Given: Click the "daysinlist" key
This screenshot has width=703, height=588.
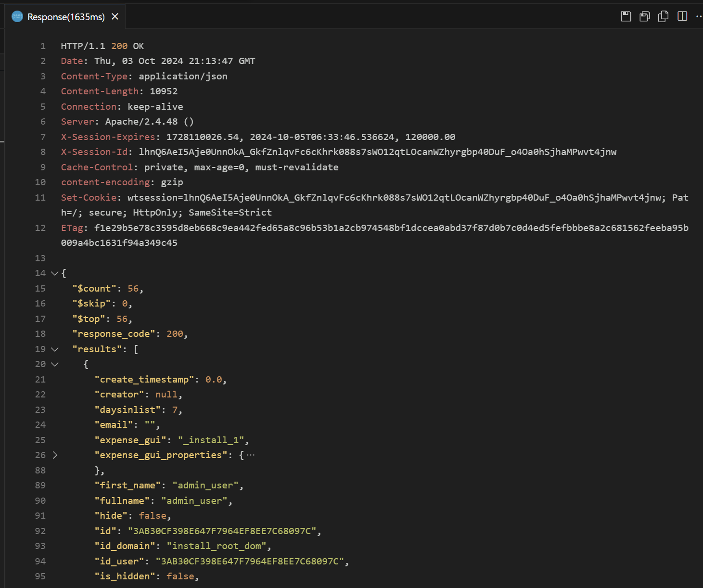Looking at the screenshot, I should 128,410.
